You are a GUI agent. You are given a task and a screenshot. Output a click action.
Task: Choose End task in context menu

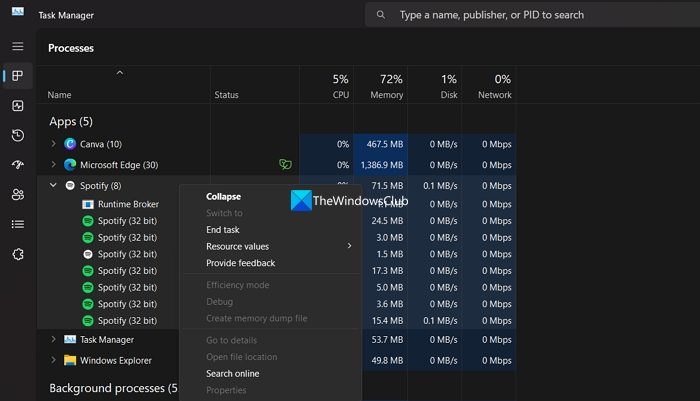coord(223,230)
